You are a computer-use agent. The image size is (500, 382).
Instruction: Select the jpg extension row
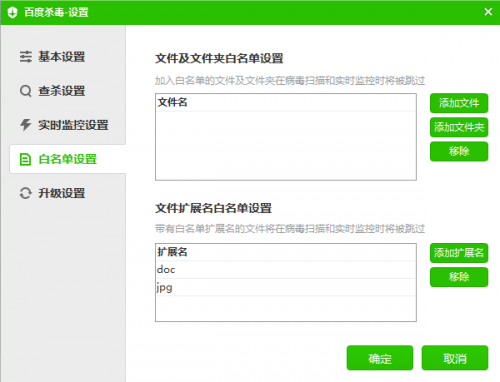(286, 287)
